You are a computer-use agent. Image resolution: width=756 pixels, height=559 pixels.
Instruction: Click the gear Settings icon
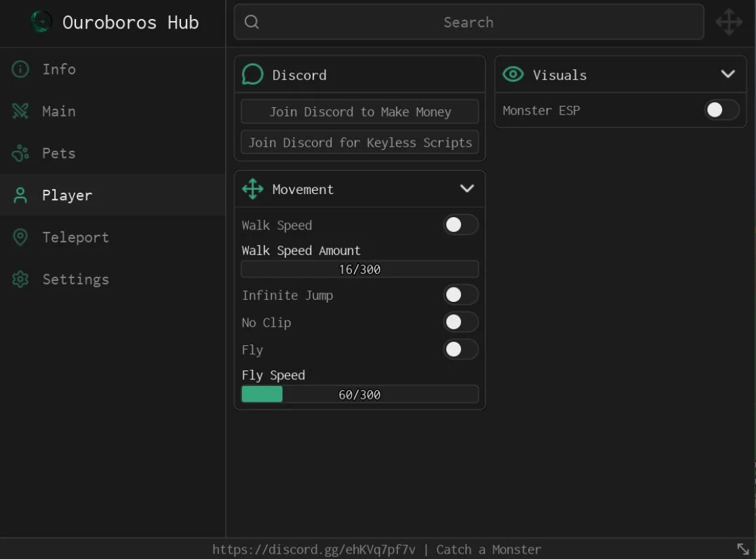20,279
